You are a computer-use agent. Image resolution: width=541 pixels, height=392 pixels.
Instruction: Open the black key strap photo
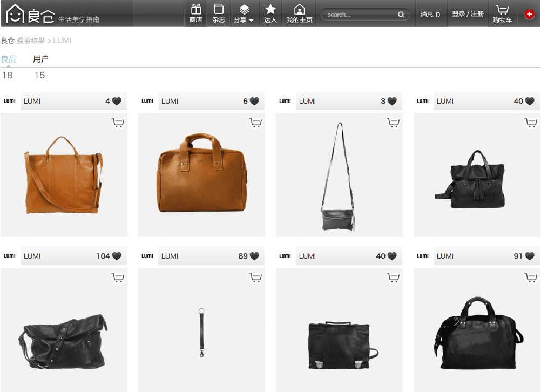click(x=201, y=330)
